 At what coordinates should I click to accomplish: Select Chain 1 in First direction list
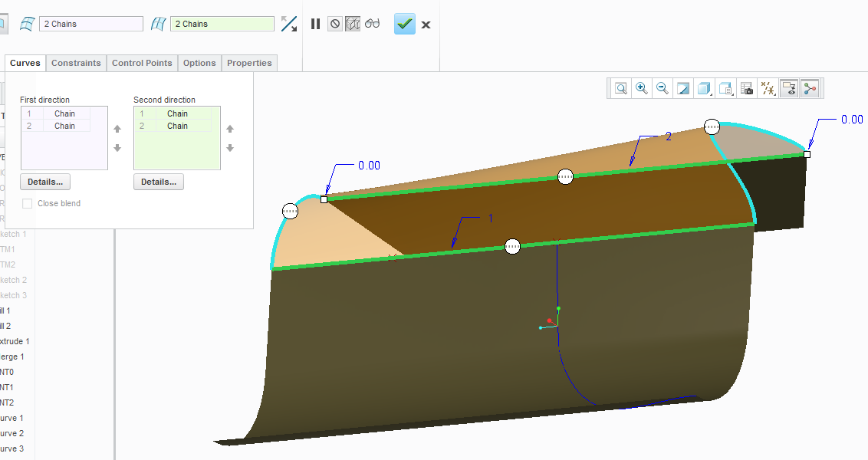click(56, 113)
